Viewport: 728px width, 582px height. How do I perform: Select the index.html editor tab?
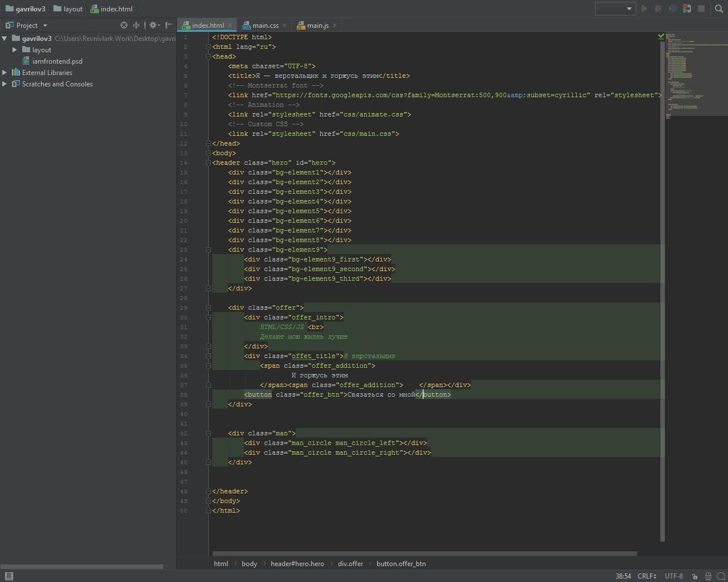click(x=208, y=25)
